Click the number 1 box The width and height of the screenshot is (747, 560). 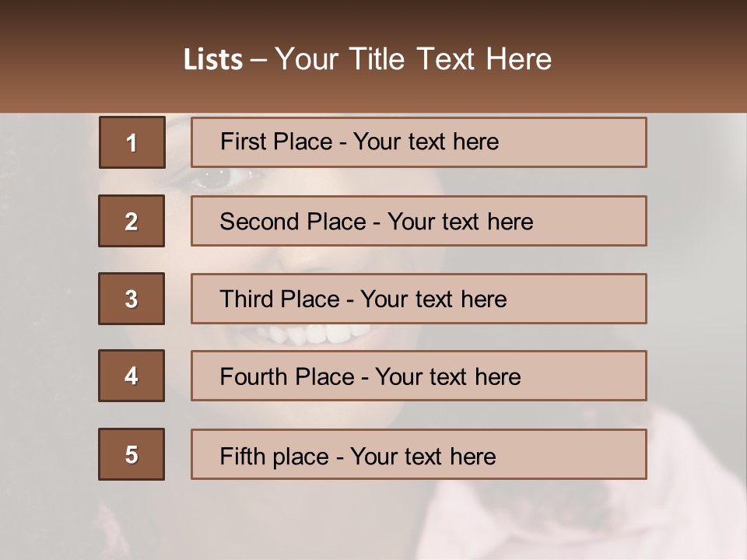132,142
